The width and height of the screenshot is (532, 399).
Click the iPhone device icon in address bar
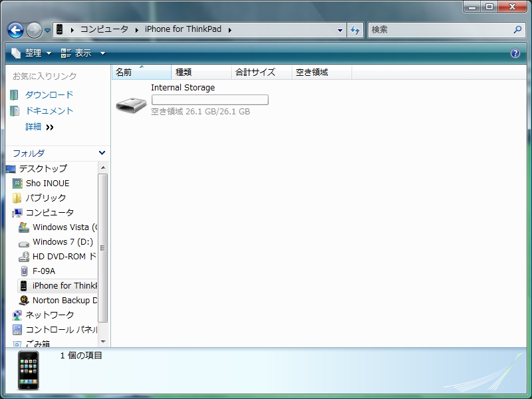coord(59,29)
